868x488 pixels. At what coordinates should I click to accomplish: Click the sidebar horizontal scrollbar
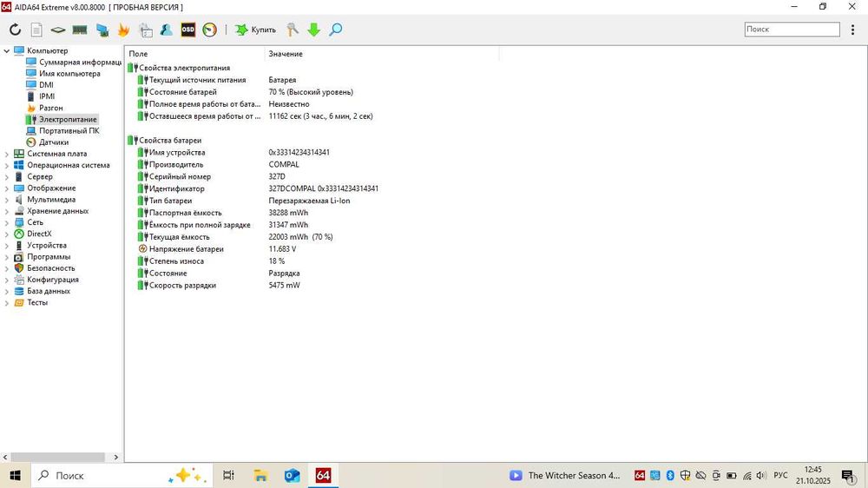pyautogui.click(x=57, y=457)
